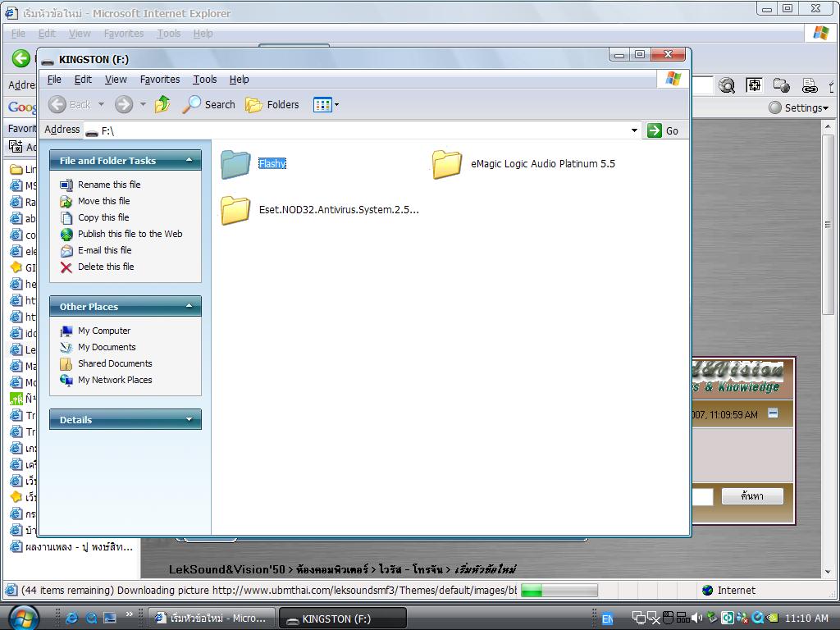This screenshot has height=630, width=840.
Task: Click Delete this file task
Action: pyautogui.click(x=98, y=267)
